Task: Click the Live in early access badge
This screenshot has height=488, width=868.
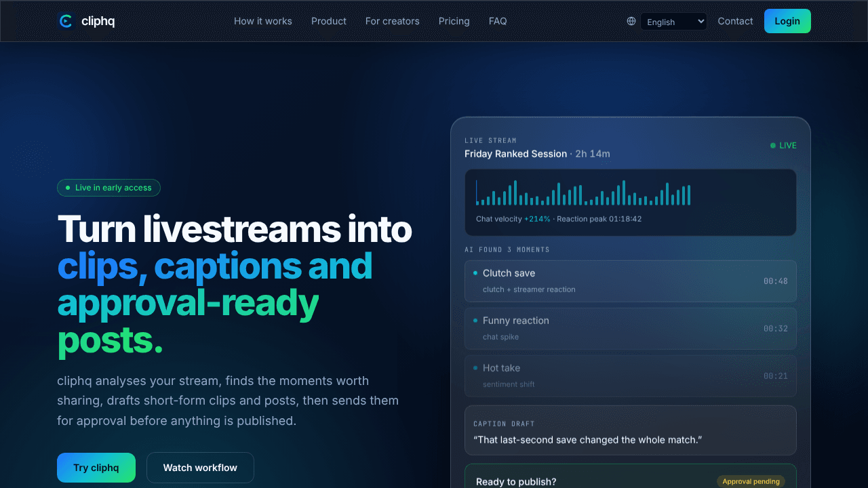Action: (x=108, y=188)
